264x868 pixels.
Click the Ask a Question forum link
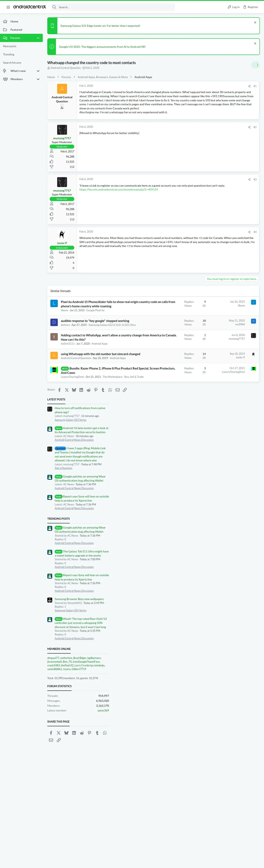point(64,468)
